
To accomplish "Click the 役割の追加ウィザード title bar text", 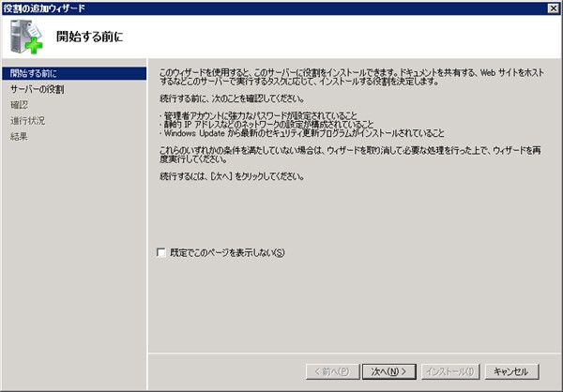I will (x=44, y=8).
